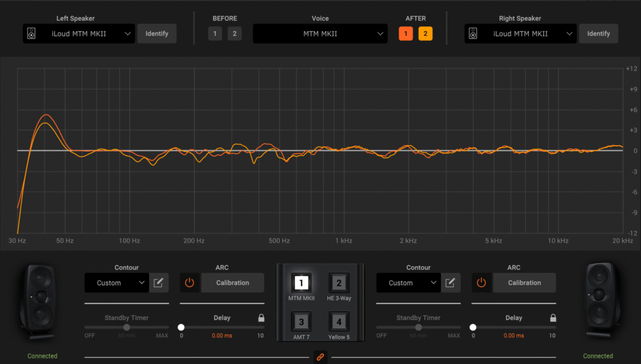Open the left Contour edit pencil icon

[x=158, y=283]
